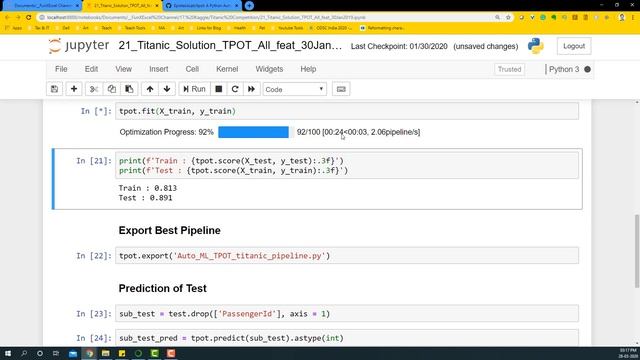Bookmark this page with the star icon
This screenshot has width=640, height=360.
coord(508,18)
